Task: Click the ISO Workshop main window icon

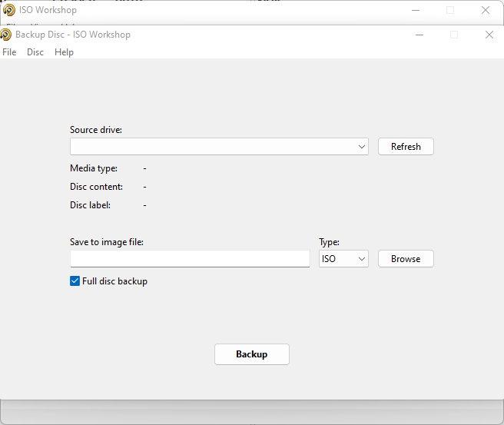Action: coord(9,10)
